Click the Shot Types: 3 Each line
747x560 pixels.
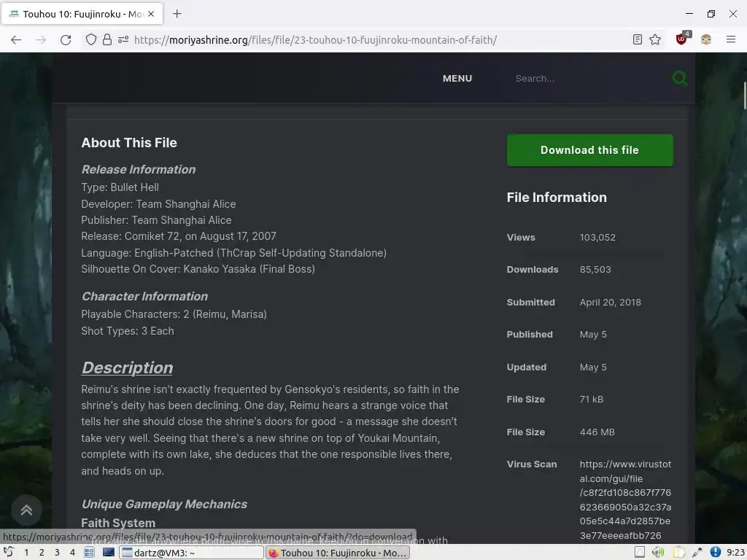click(x=128, y=330)
